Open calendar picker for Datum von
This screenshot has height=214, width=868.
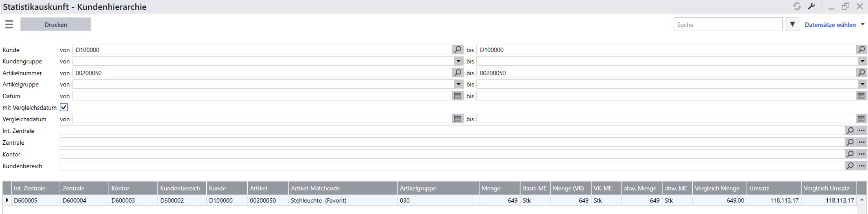457,96
